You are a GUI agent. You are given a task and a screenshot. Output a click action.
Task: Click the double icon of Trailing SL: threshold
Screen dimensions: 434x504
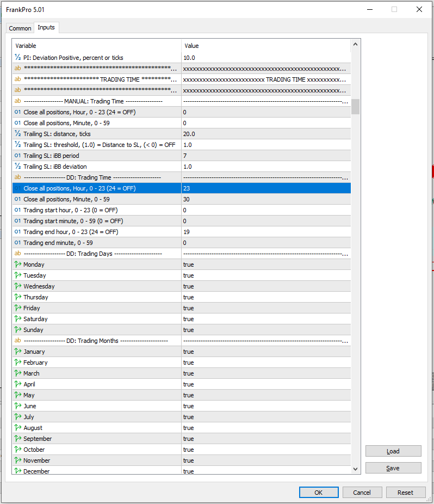[x=17, y=145]
